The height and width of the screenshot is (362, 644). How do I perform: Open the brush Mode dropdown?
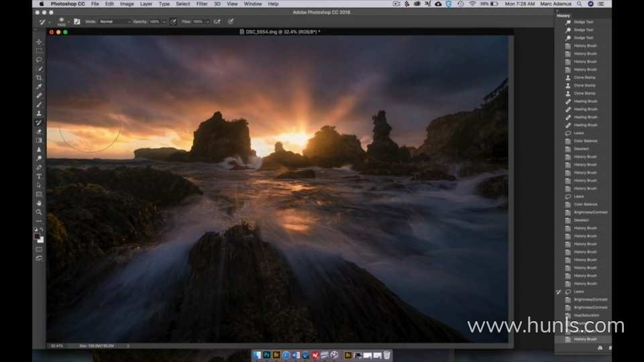[115, 21]
